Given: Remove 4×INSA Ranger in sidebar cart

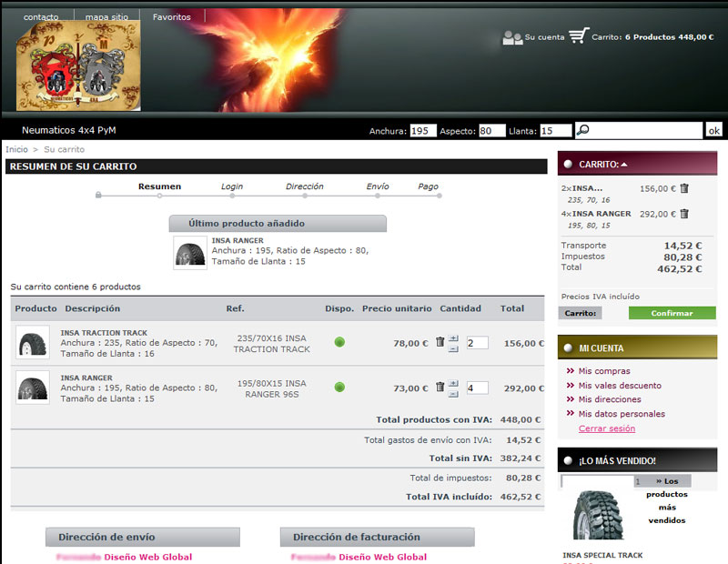Looking at the screenshot, I should point(684,214).
